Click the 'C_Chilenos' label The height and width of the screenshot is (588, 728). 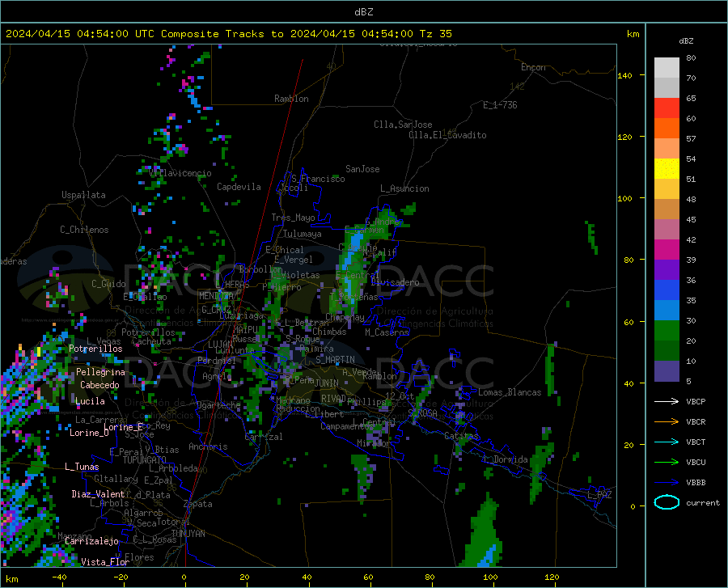point(84,230)
